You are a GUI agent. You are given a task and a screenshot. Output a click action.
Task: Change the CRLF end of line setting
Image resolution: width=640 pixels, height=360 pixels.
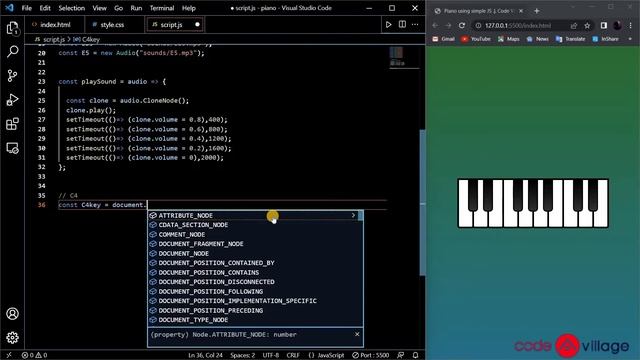coord(293,355)
